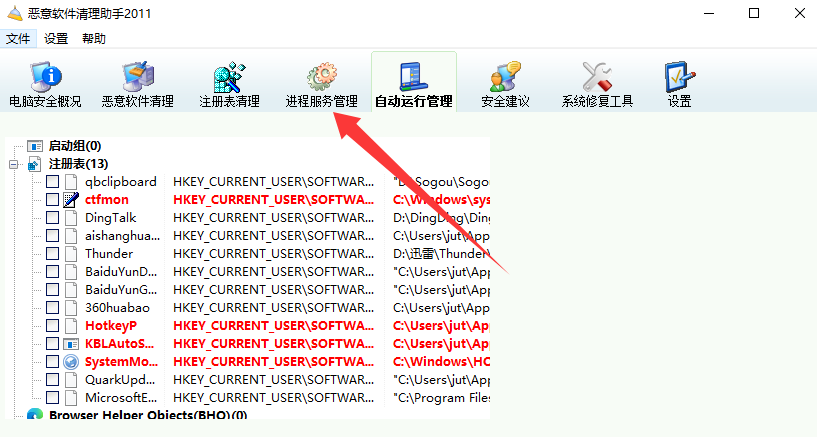This screenshot has width=817, height=437.
Task: Select the red ctfmon entry name
Action: (x=107, y=199)
